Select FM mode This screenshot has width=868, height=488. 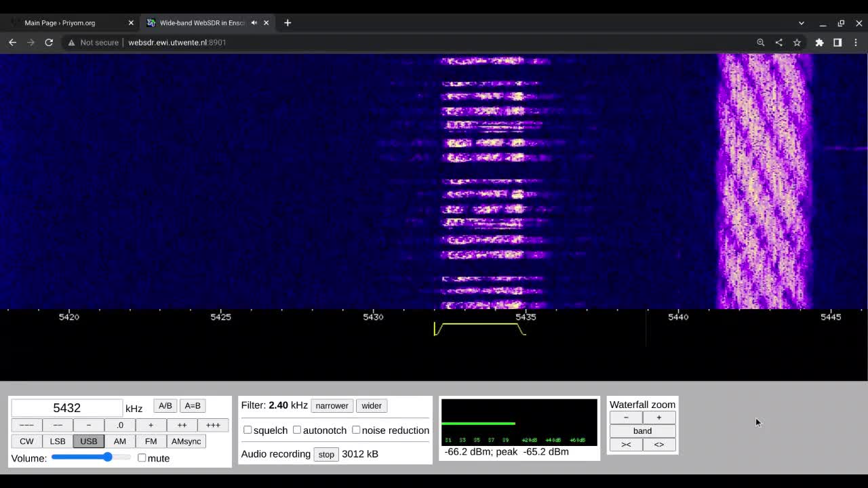[x=151, y=441]
